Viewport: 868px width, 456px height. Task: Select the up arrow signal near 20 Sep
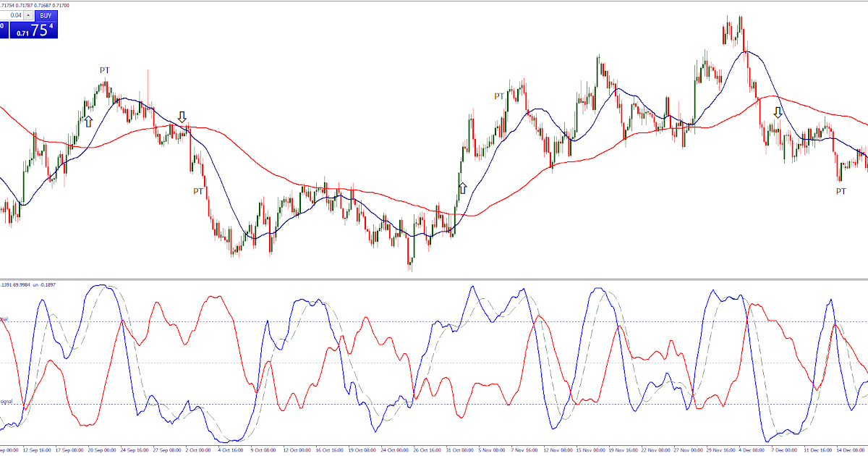[88, 121]
